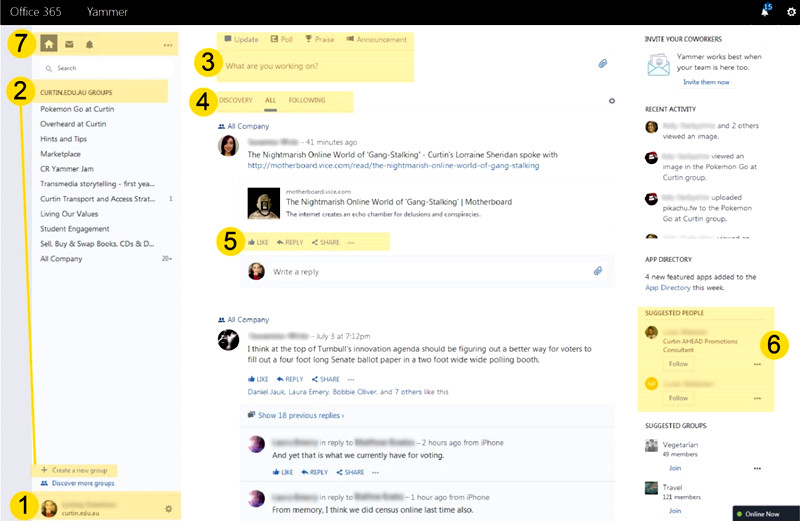Image resolution: width=800 pixels, height=521 pixels.
Task: Click Discover more groups
Action: pyautogui.click(x=78, y=483)
